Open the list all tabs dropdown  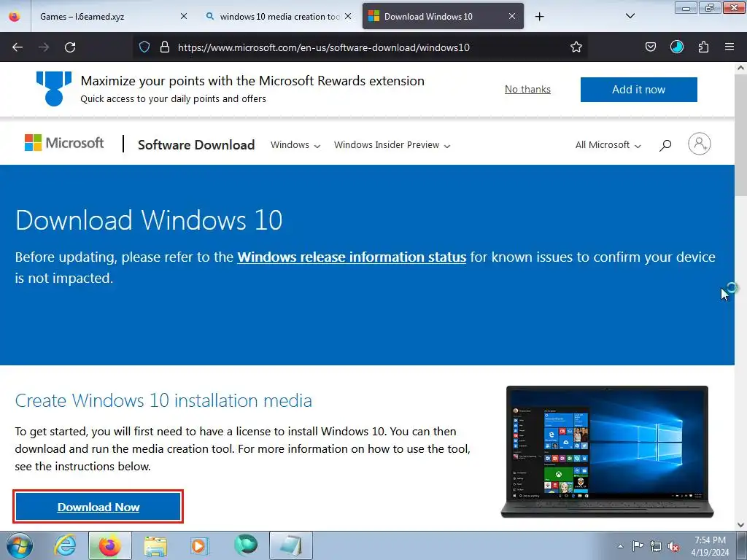(630, 16)
